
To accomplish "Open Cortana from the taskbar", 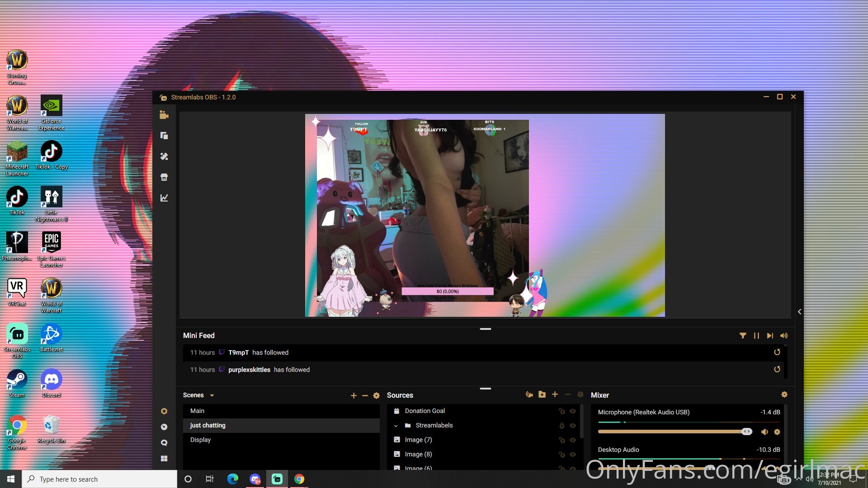I will pyautogui.click(x=188, y=479).
